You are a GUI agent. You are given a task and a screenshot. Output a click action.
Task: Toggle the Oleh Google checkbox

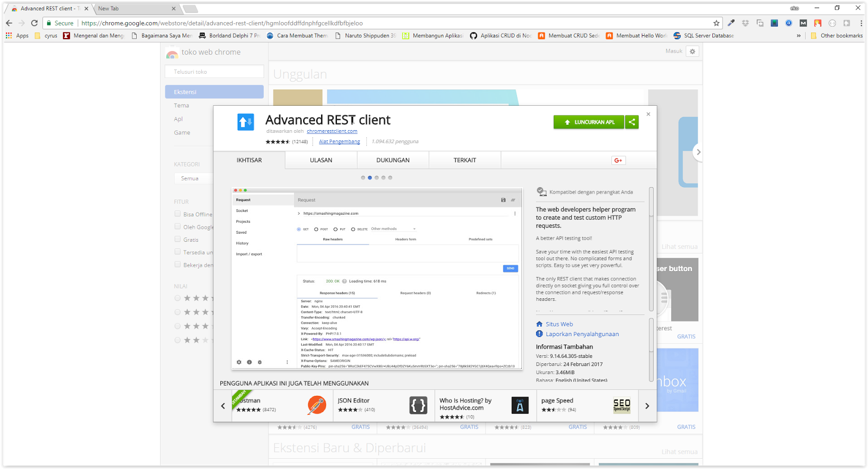coord(177,227)
